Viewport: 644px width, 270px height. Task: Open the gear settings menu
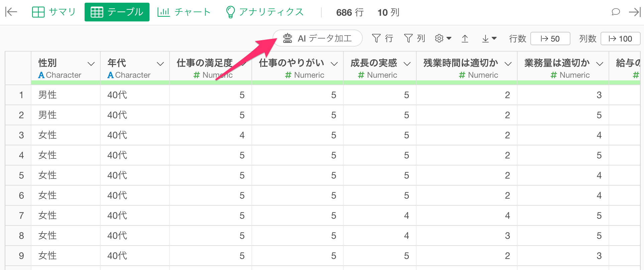click(x=443, y=39)
